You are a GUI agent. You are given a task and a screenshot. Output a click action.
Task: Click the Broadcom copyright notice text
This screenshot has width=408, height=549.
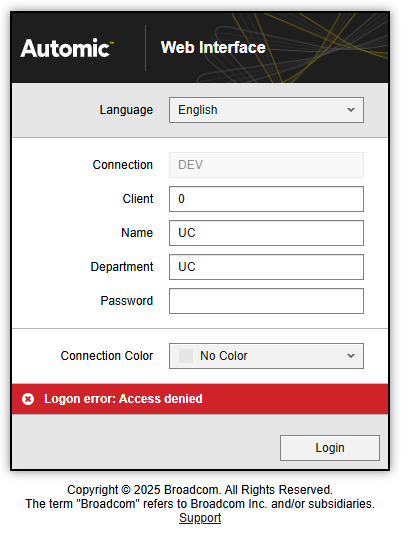coord(200,496)
